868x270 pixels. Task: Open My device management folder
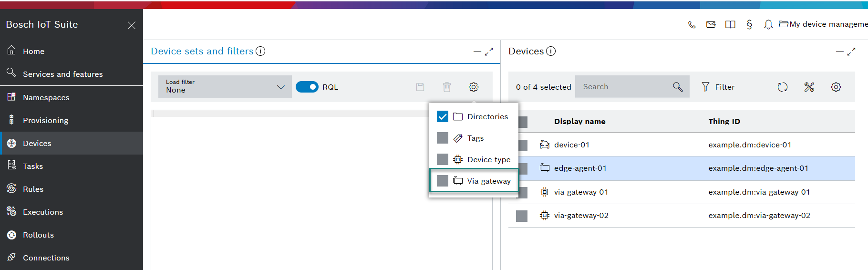pyautogui.click(x=823, y=24)
